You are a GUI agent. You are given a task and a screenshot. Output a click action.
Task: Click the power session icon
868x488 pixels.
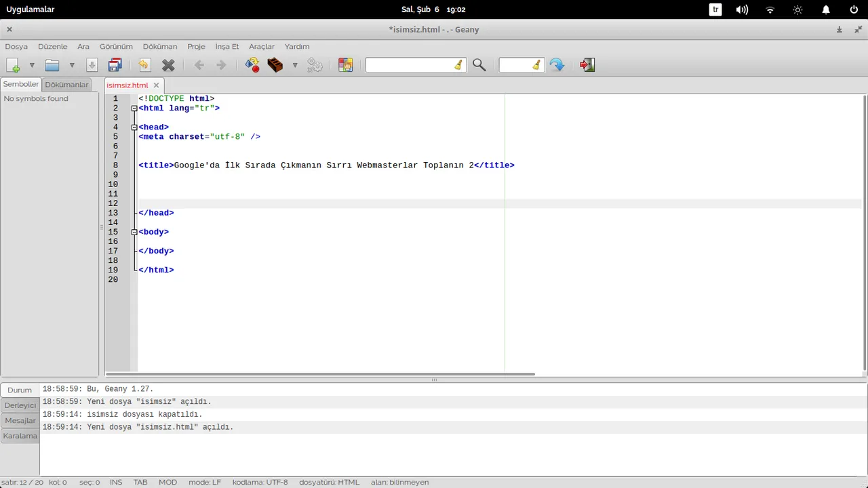coord(854,9)
